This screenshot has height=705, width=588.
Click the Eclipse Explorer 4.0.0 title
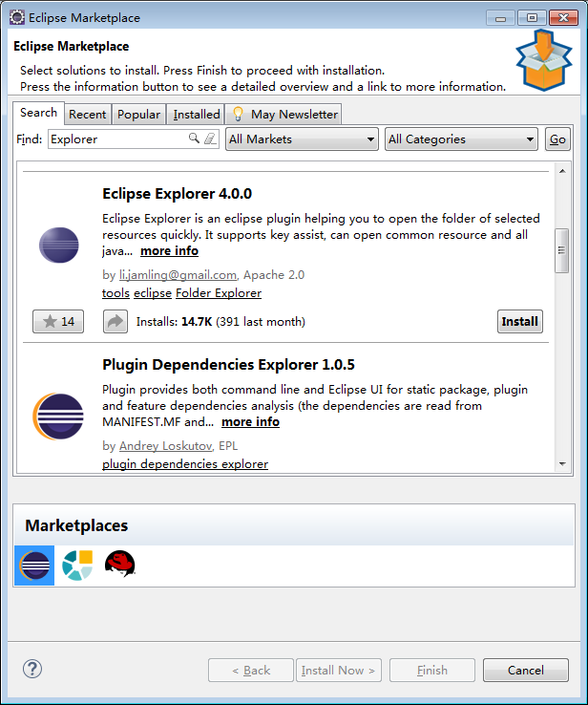177,194
